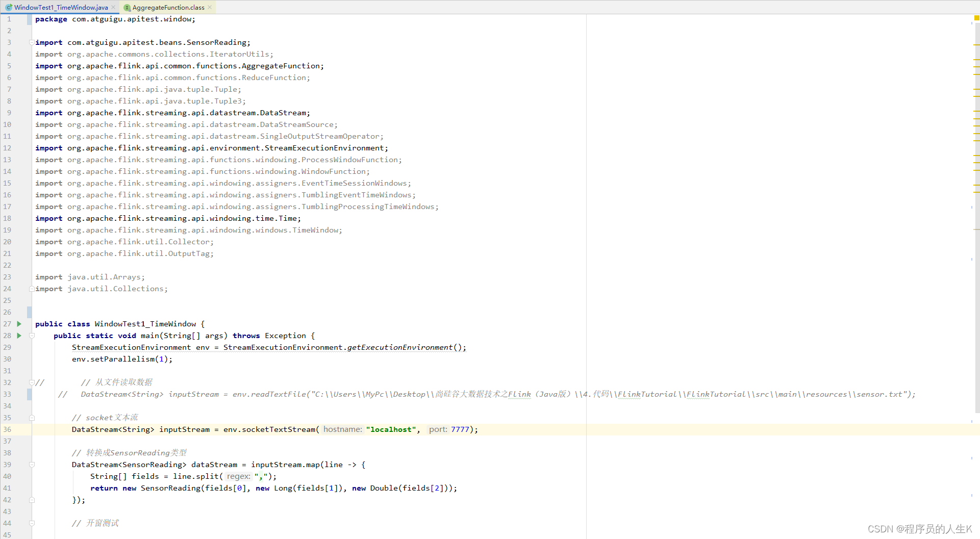Click the class name WindowTest1_TimeWindow in declaration

pyautogui.click(x=145, y=324)
